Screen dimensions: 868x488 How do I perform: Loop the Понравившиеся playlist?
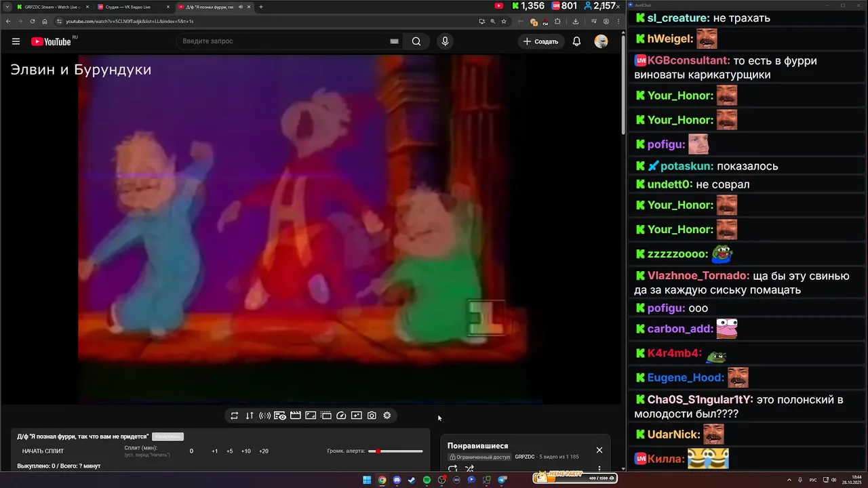(453, 468)
